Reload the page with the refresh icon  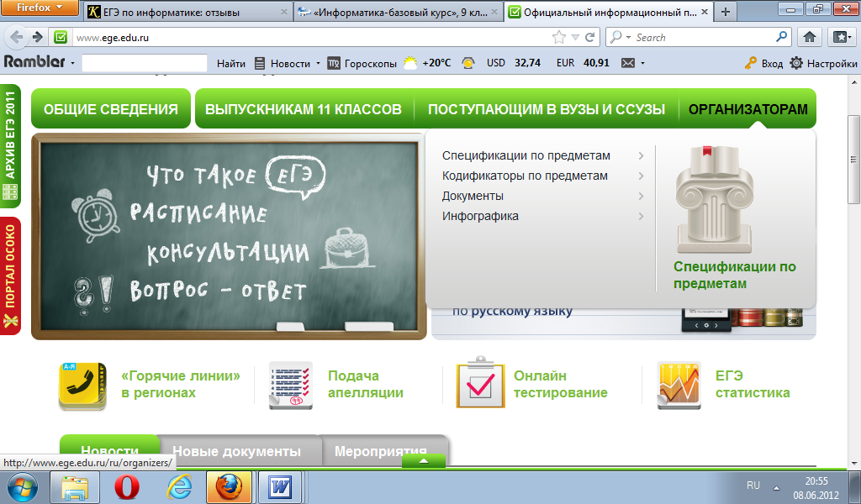click(590, 37)
